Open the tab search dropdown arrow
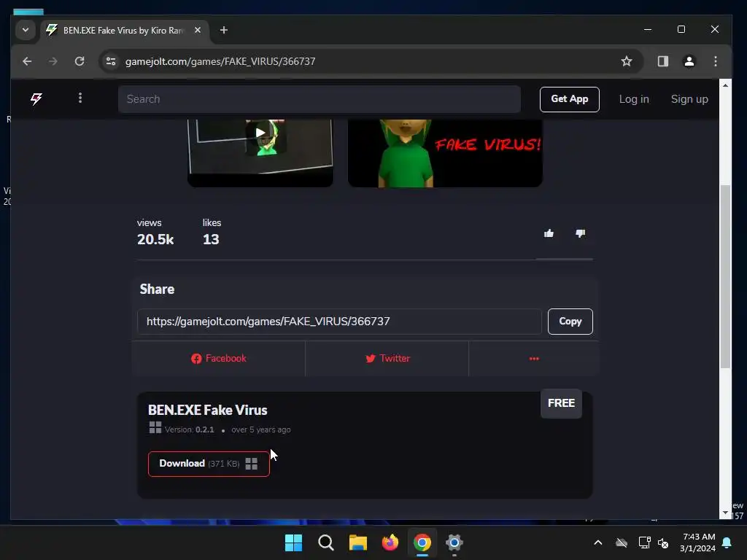 coord(26,30)
